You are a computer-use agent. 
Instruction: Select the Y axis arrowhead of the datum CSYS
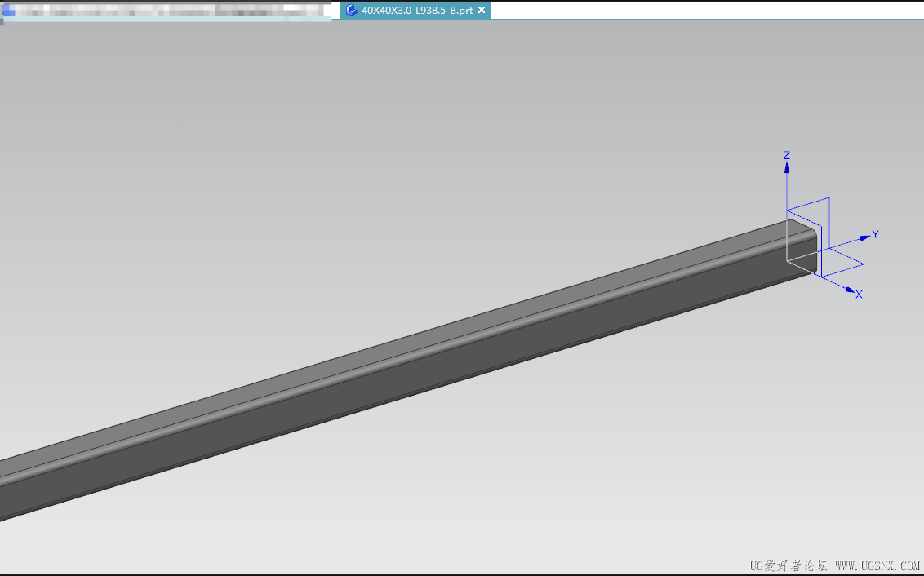pyautogui.click(x=864, y=237)
